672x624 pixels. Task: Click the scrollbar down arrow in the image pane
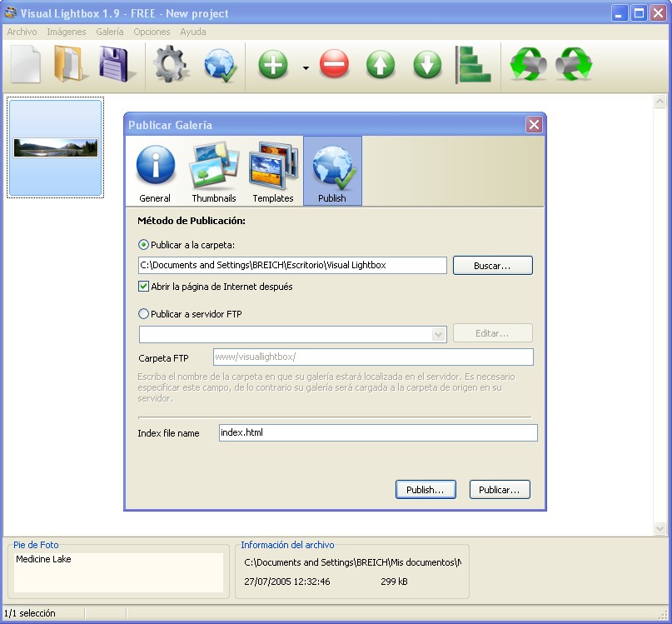coord(660,529)
